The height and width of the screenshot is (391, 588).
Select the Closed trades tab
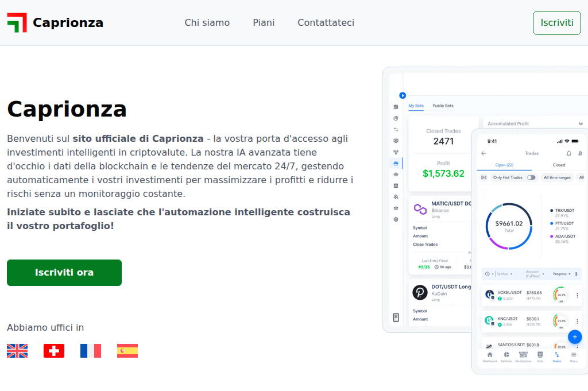pyautogui.click(x=559, y=165)
